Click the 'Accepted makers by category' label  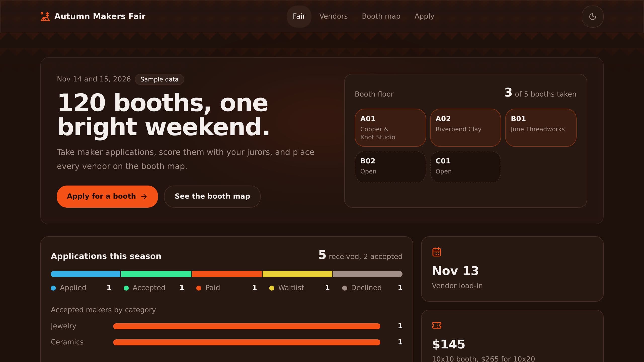click(x=103, y=310)
